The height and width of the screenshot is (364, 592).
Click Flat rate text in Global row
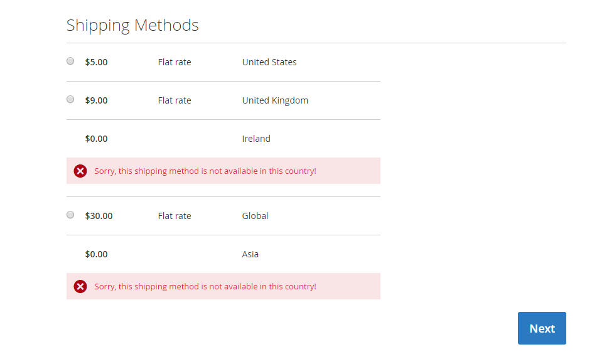point(175,216)
